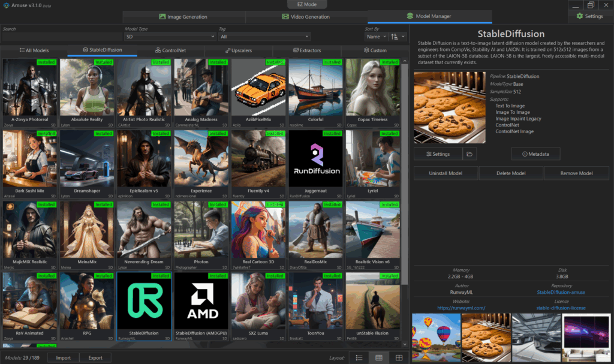
Task: Select the small grid layout icon
Action: click(x=379, y=358)
